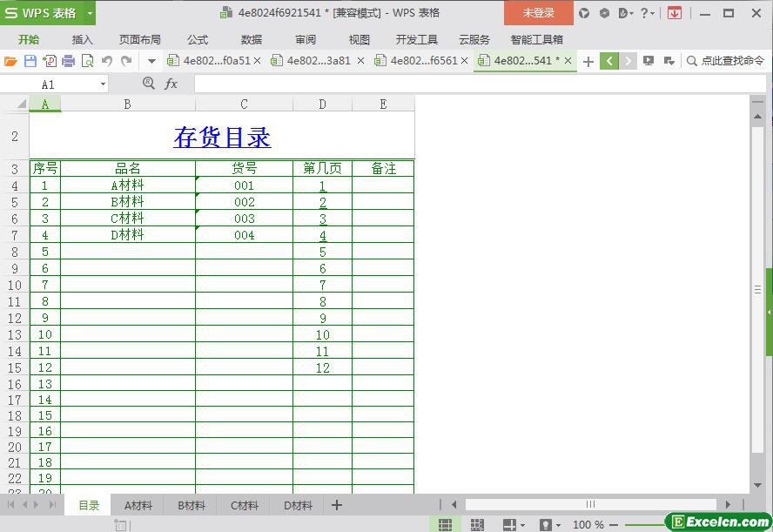773x532 pixels.
Task: Open the 页面布局 ribbon tab
Action: 140,40
